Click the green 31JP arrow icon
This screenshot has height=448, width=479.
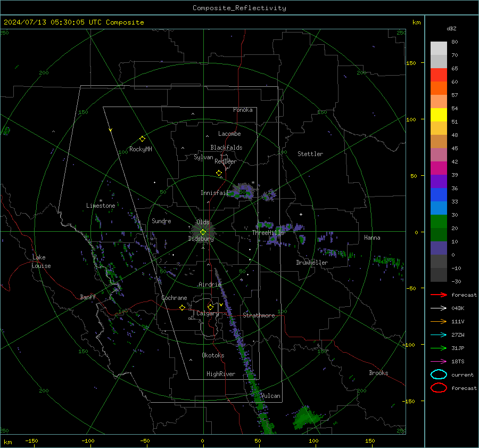(439, 348)
